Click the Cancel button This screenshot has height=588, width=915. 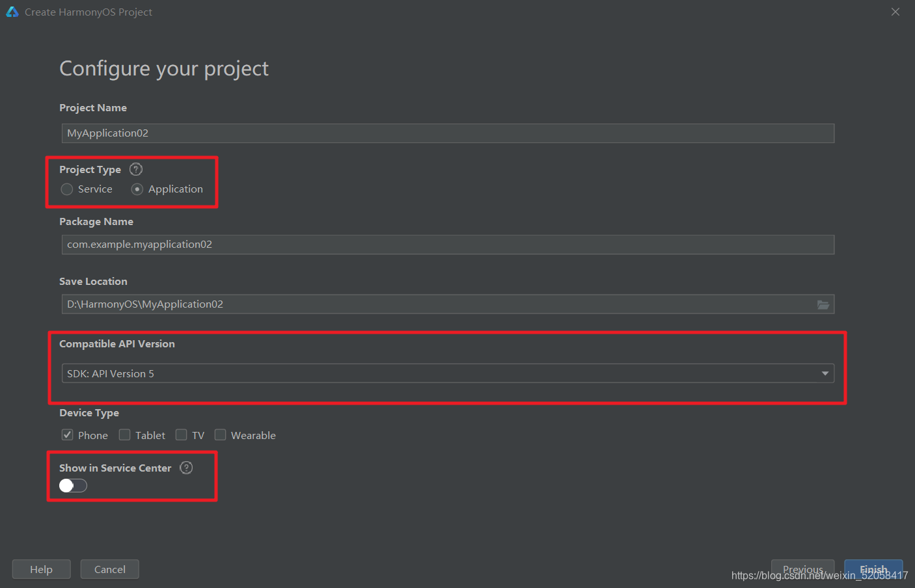tap(110, 569)
